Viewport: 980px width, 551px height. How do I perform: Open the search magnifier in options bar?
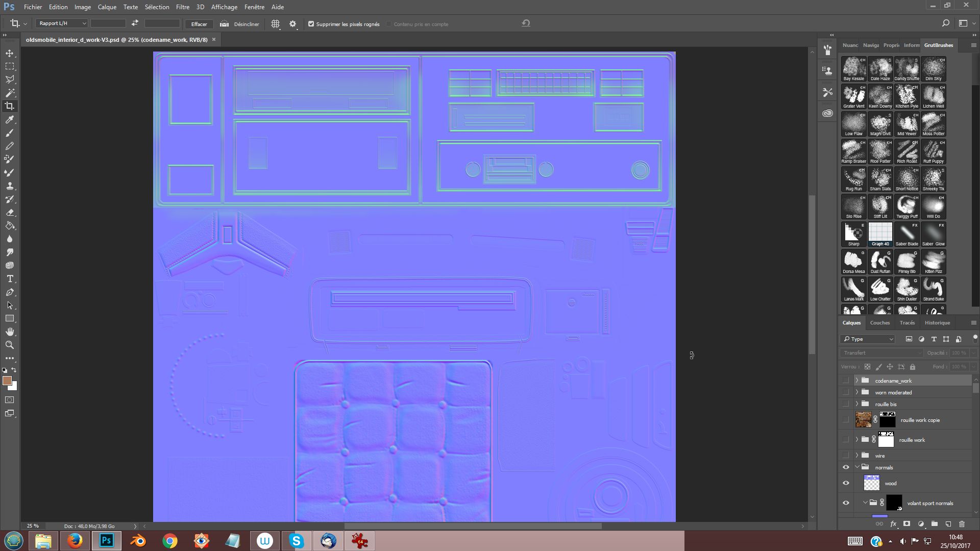945,23
